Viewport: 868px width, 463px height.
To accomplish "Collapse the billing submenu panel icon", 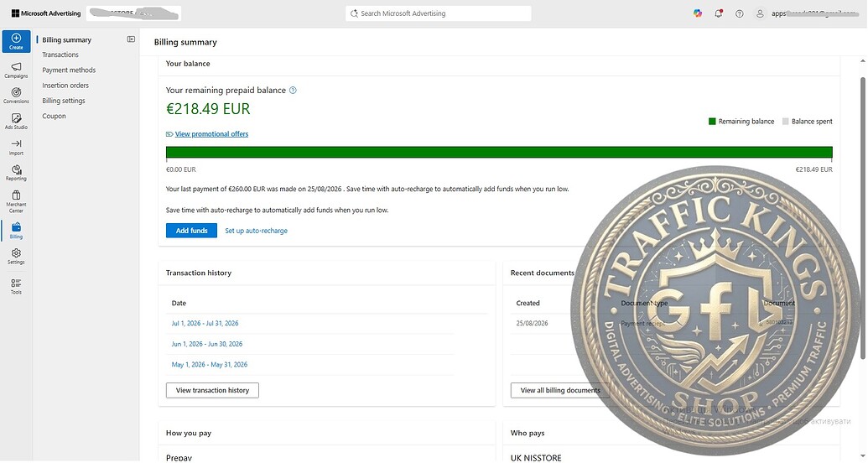I will 131,39.
